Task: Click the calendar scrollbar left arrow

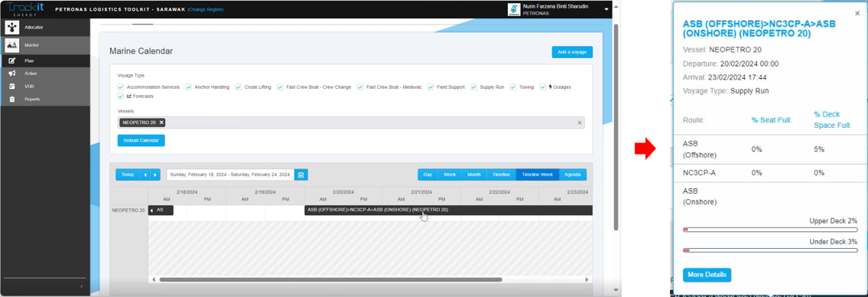Action: [154, 280]
